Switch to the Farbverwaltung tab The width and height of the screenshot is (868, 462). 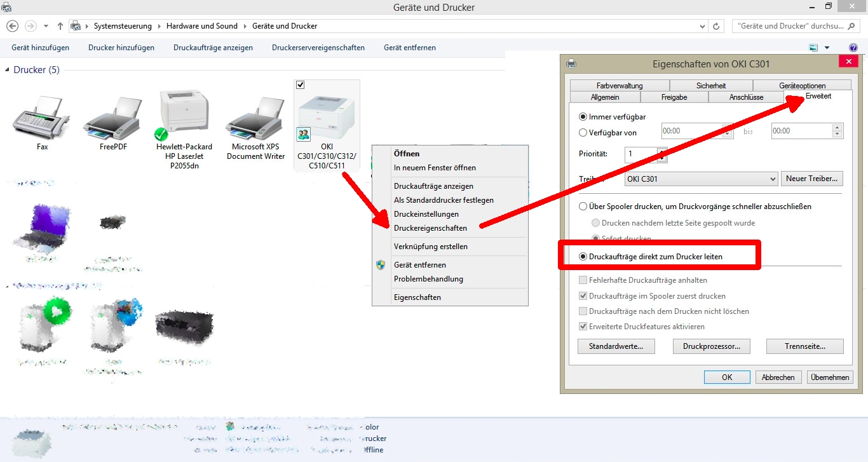(x=620, y=86)
